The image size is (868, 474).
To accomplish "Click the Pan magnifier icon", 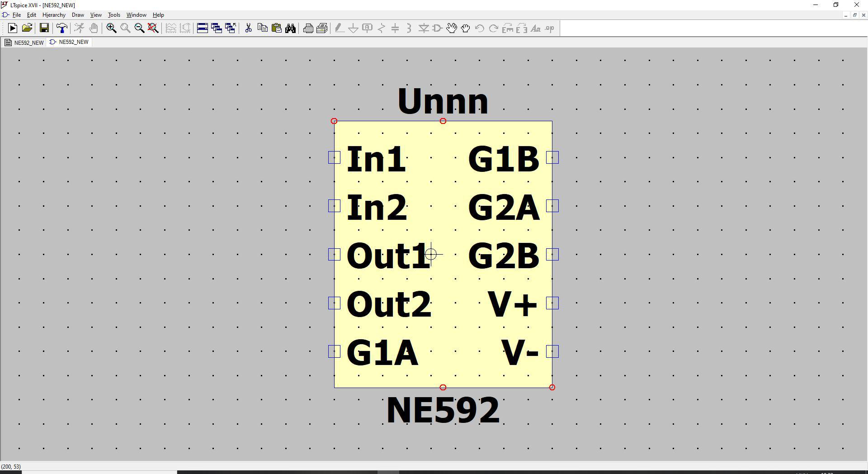I will pyautogui.click(x=125, y=28).
